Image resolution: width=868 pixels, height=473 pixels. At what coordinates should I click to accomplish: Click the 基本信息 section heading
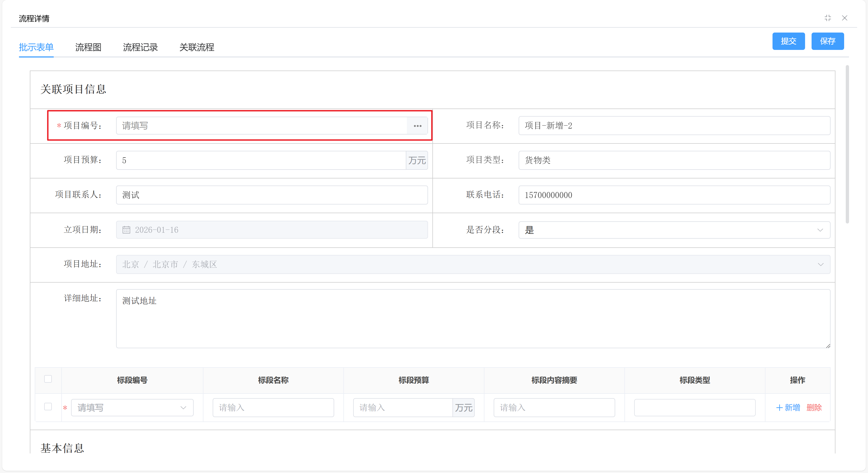(62, 448)
